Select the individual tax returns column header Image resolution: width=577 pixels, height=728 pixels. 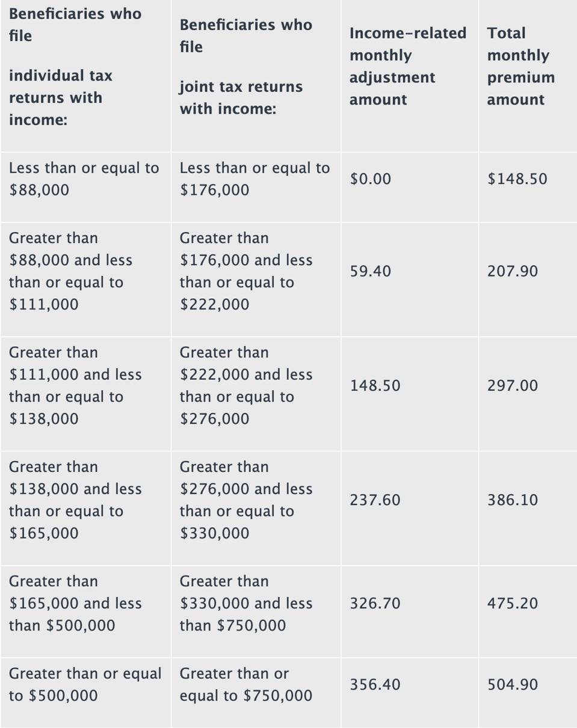(x=76, y=67)
